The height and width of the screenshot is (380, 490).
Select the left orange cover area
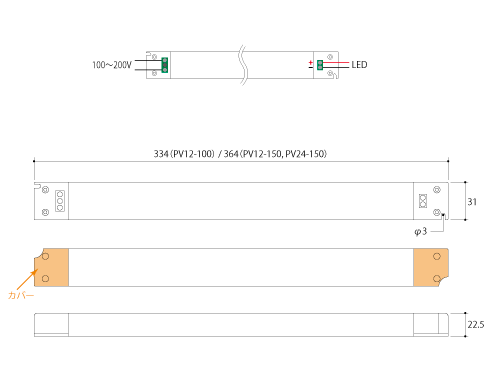pos(52,267)
